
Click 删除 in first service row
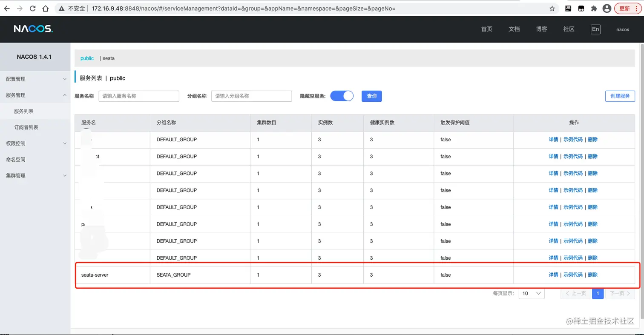click(592, 140)
